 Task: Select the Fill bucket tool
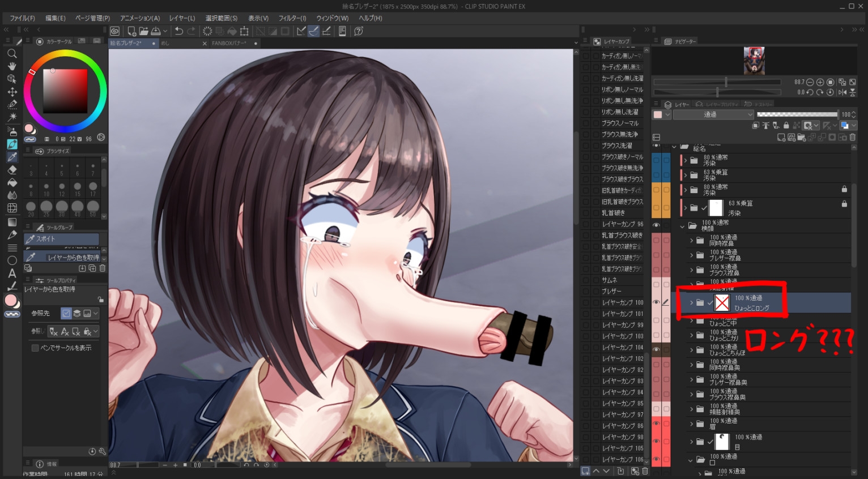pyautogui.click(x=12, y=182)
